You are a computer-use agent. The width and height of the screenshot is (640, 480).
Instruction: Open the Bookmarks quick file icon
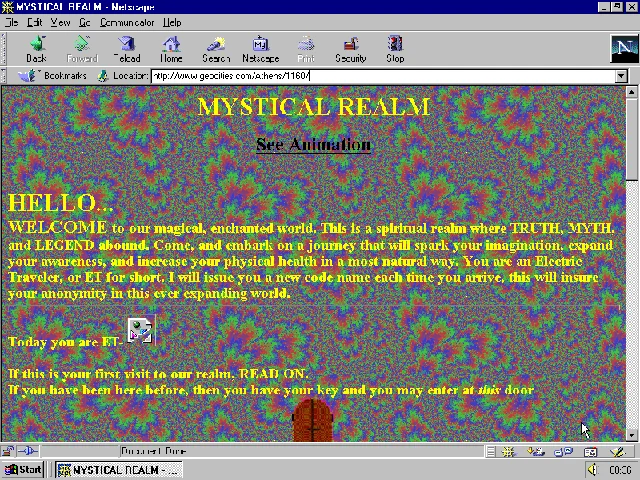(x=26, y=76)
